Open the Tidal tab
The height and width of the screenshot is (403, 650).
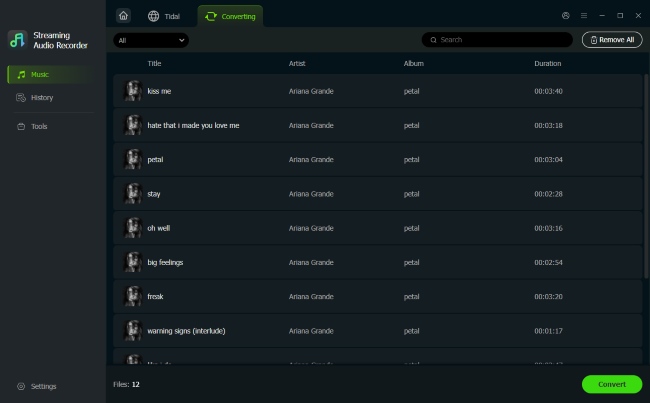click(x=164, y=16)
